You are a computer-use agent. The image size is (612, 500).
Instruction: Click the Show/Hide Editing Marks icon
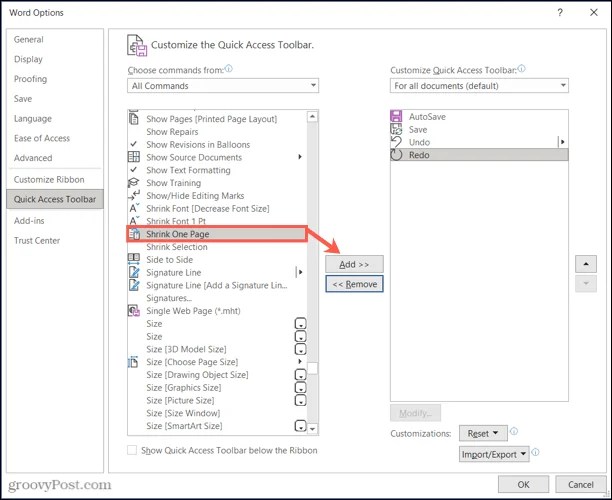pyautogui.click(x=133, y=195)
